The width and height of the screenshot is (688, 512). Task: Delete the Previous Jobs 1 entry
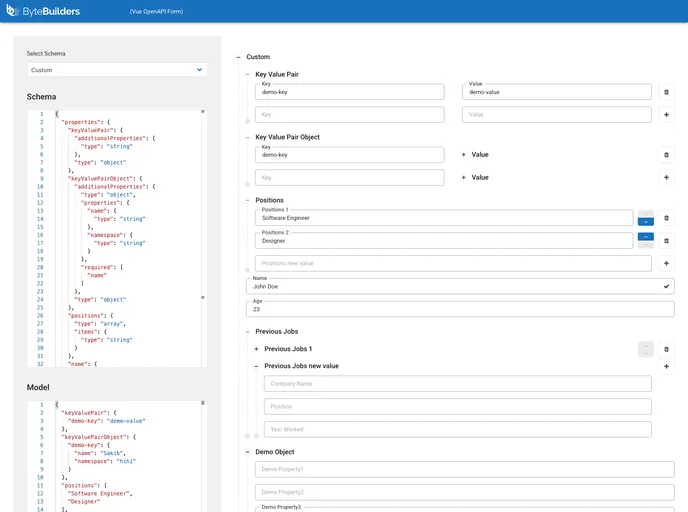click(666, 349)
